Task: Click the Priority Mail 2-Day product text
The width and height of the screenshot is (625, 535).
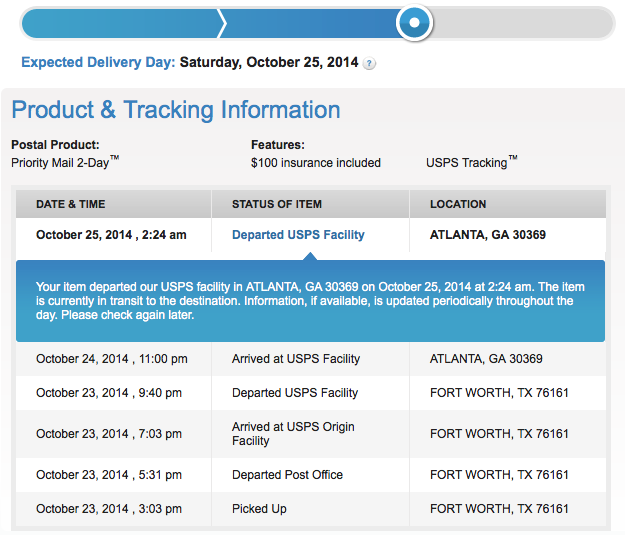Action: 65,162
